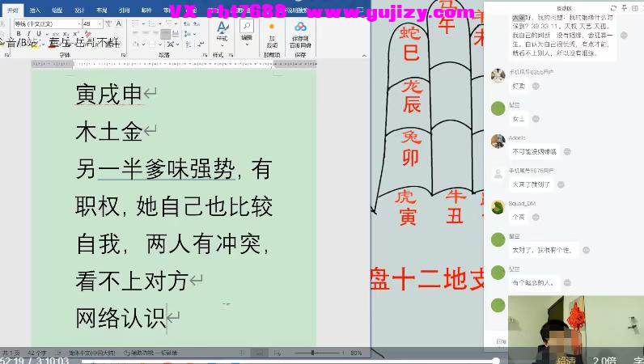This screenshot has height=364, width=644.
Task: Open the 设计 ribbon tab
Action: coord(79,11)
